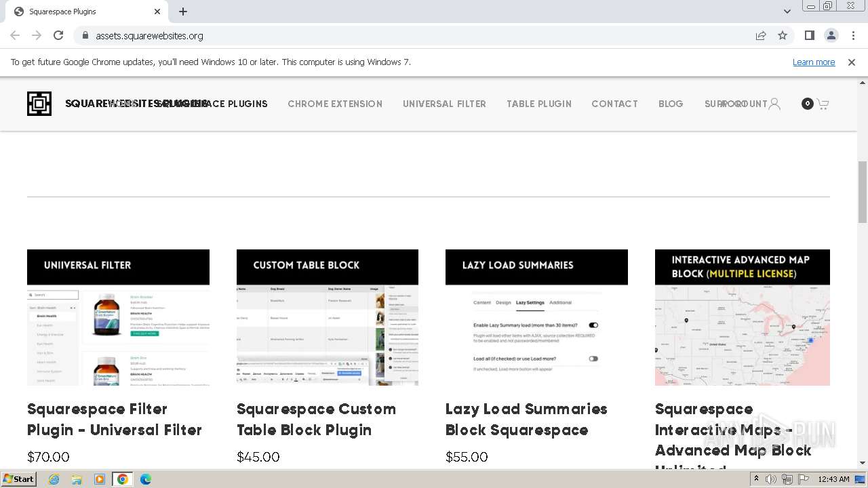Click the Squarewebsites logo icon
Image resolution: width=868 pixels, height=488 pixels.
[39, 104]
